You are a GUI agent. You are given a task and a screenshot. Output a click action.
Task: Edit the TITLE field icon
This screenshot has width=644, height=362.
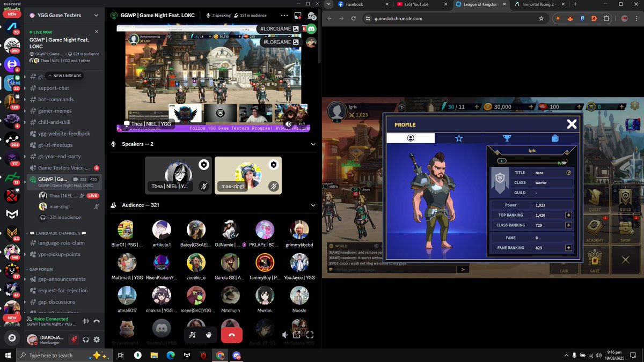coord(569,173)
